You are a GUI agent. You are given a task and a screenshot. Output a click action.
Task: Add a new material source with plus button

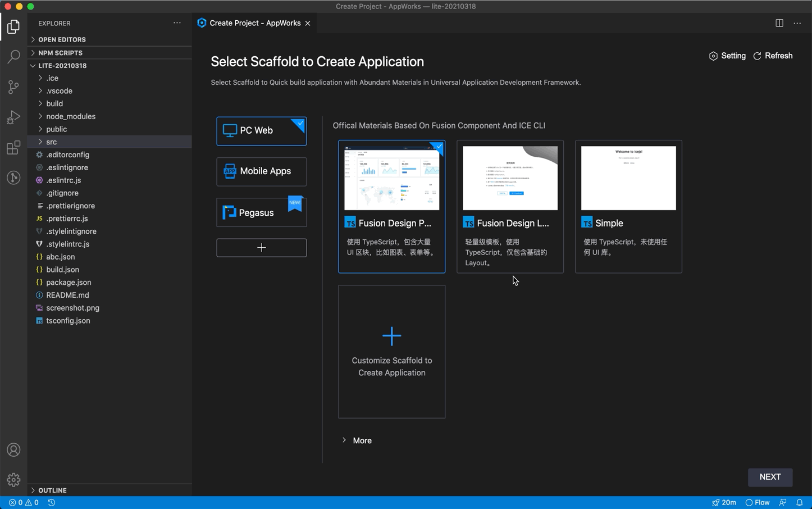(x=262, y=248)
